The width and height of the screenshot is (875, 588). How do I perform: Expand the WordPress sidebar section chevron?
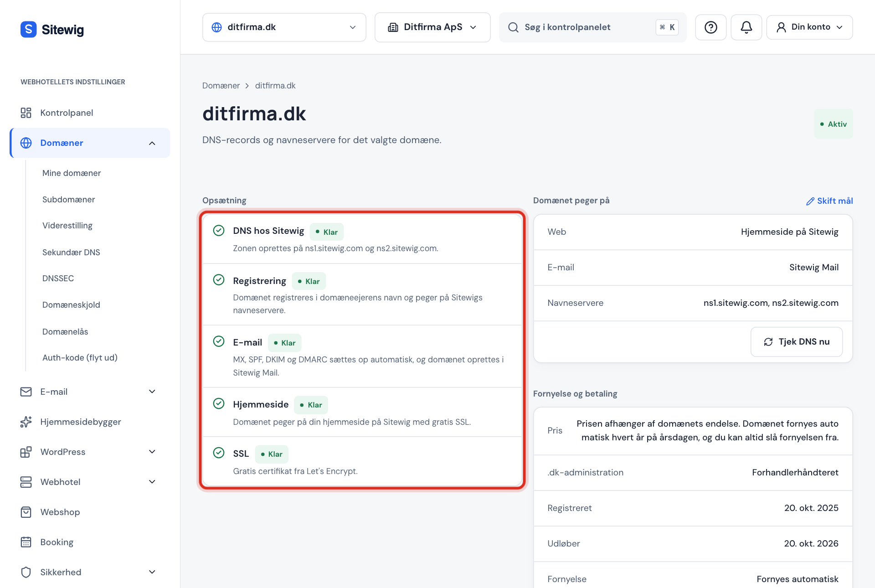(152, 452)
